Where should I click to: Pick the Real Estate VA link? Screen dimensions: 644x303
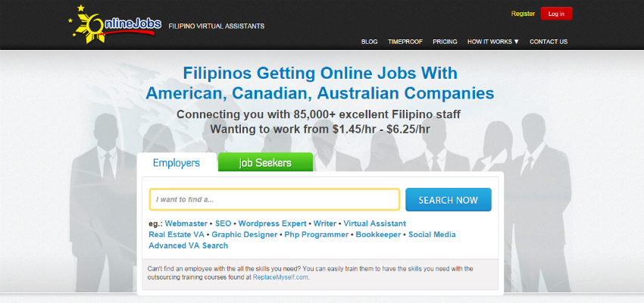[177, 235]
